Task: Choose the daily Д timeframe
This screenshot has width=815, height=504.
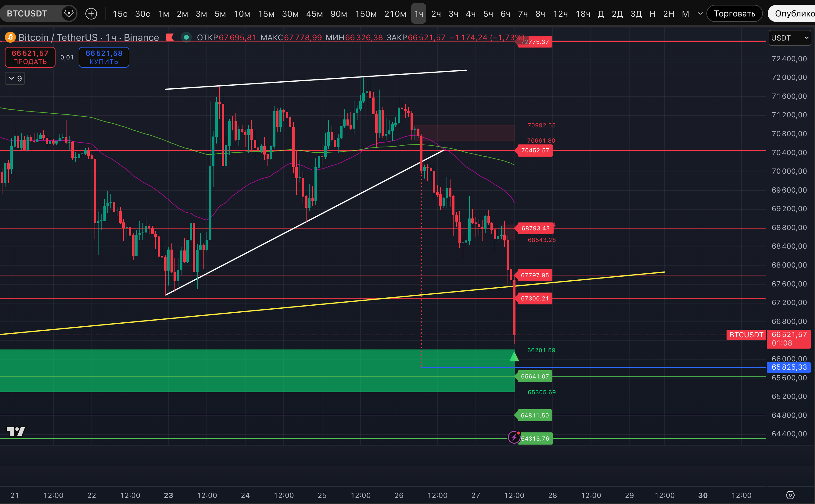Action: 601,14
